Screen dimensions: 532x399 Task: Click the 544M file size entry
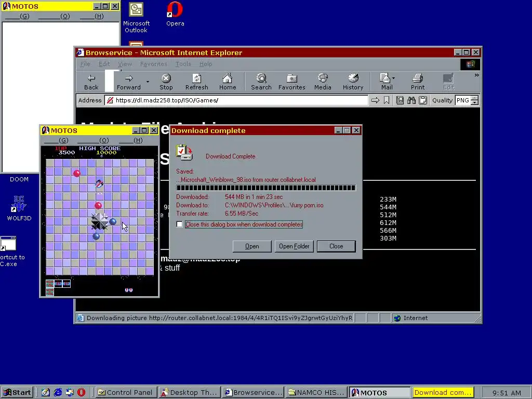388,207
